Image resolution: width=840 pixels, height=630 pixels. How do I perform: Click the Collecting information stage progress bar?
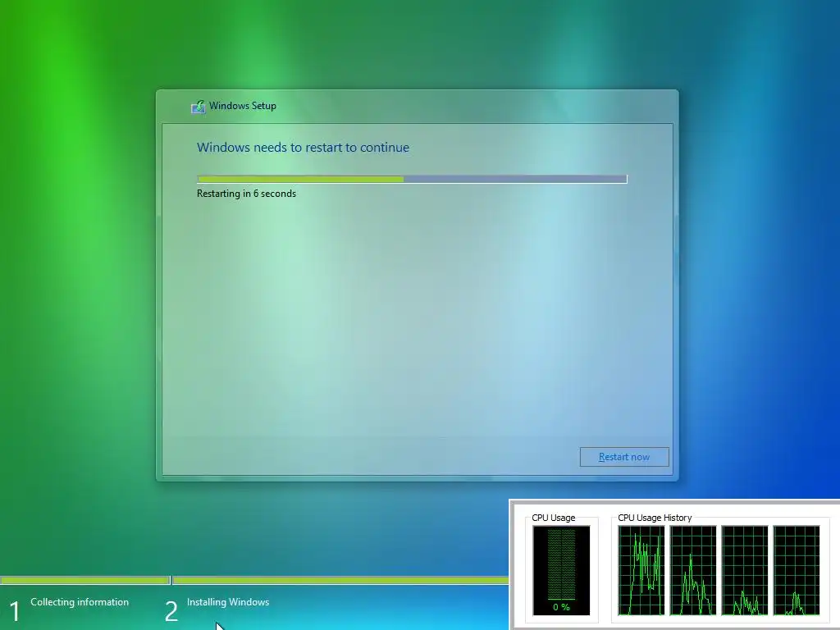point(85,580)
